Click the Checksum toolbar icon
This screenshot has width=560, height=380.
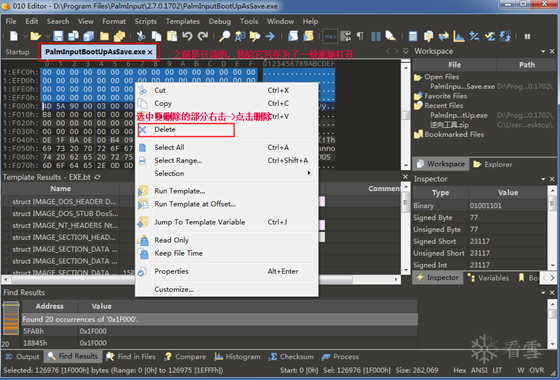pos(490,36)
